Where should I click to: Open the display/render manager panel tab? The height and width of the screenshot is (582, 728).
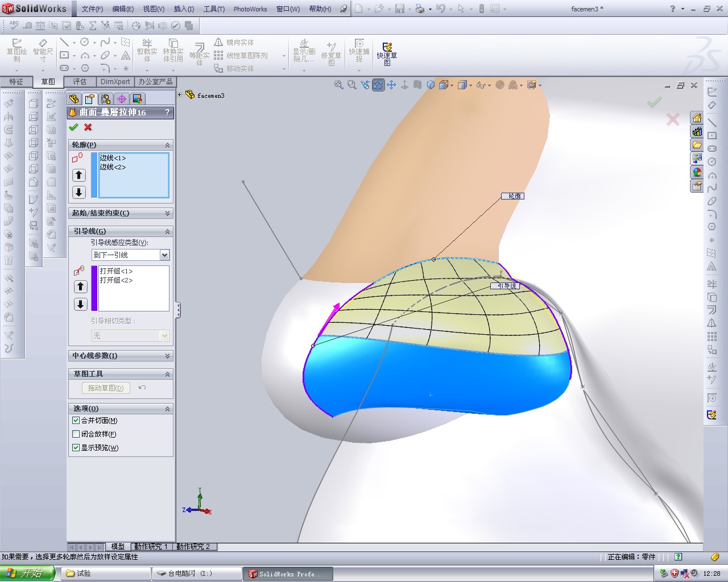[x=138, y=99]
